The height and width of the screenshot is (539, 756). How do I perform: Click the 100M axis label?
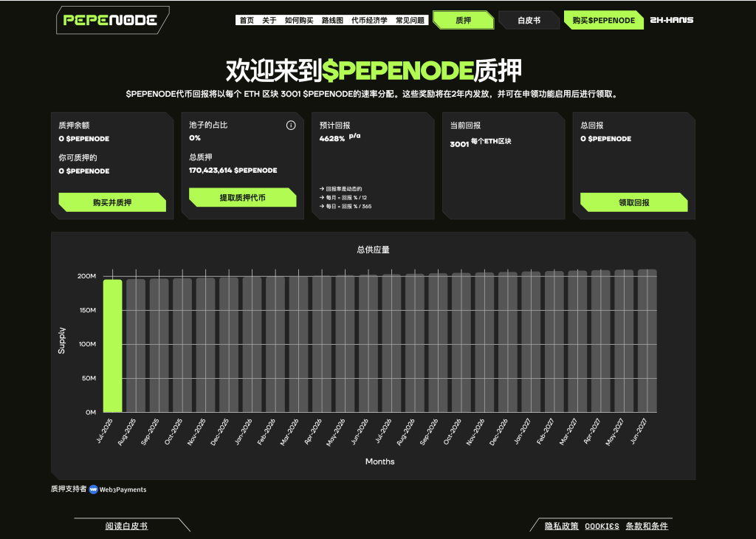(87, 344)
